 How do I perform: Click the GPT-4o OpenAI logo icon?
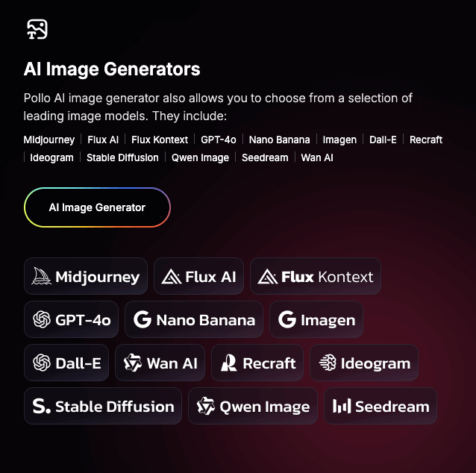pos(42,320)
